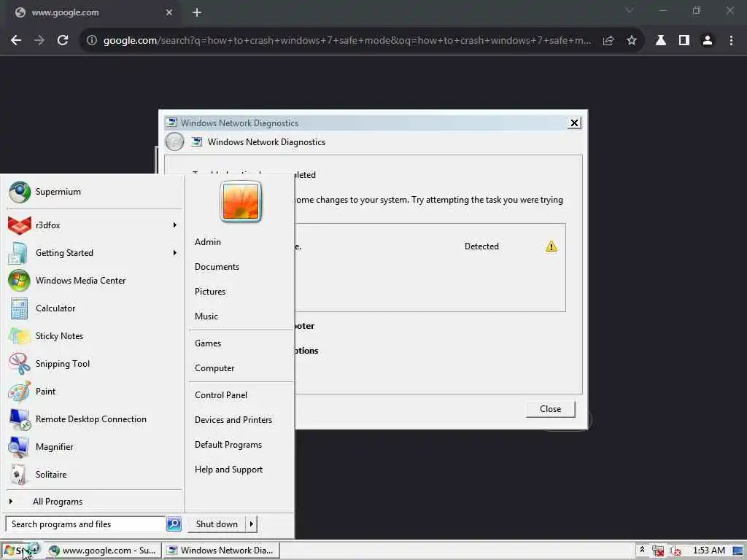Bookmark this page with the star icon

pos(632,41)
